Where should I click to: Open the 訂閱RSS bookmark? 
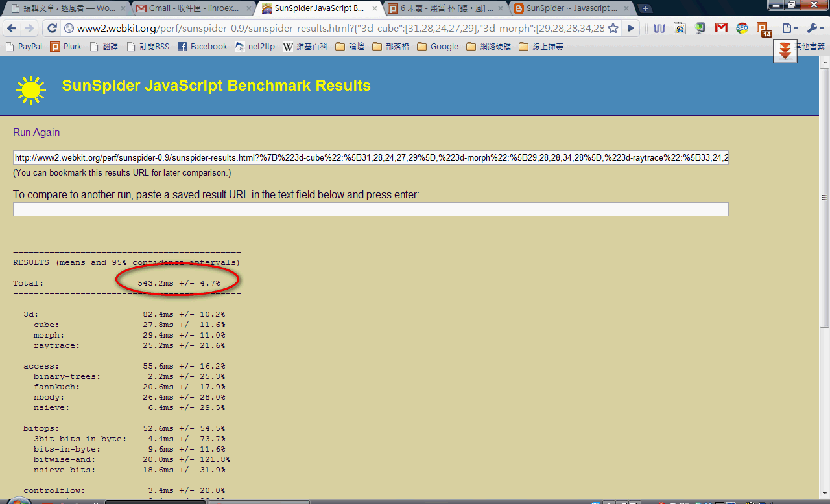pos(147,47)
